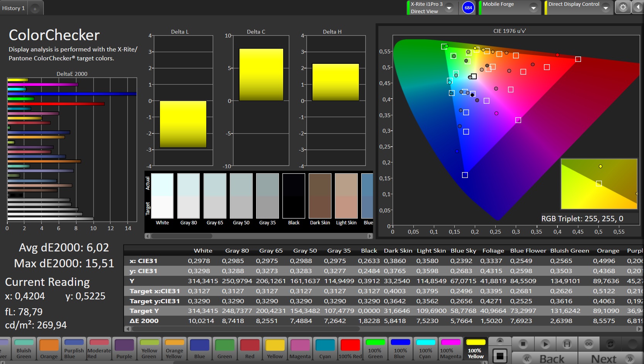The width and height of the screenshot is (644, 364).
Task: Select the 100% Cyan swatch
Action: click(425, 348)
